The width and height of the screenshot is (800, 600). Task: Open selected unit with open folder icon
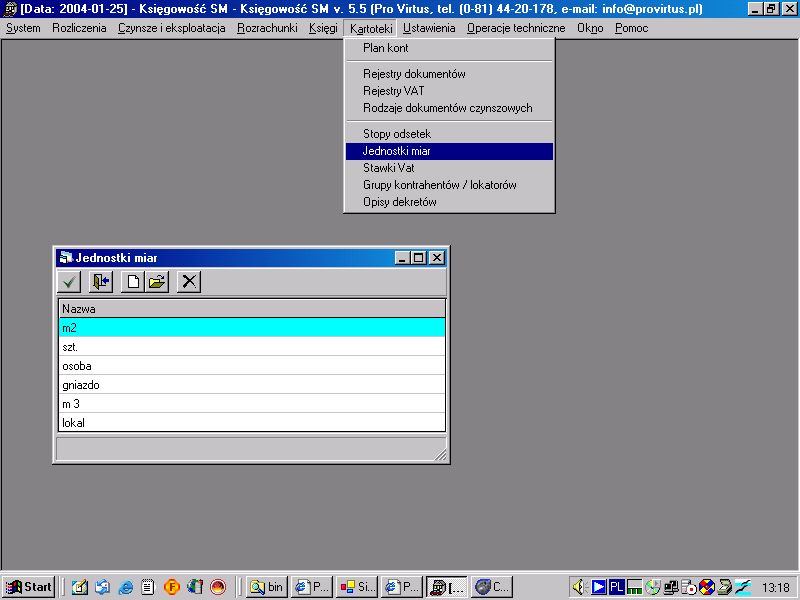157,282
